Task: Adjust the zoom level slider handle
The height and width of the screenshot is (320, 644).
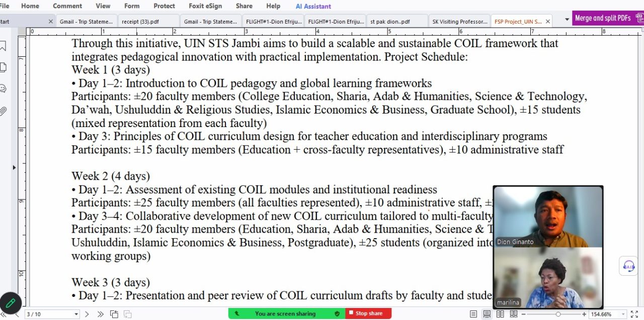Action: pyautogui.click(x=558, y=314)
